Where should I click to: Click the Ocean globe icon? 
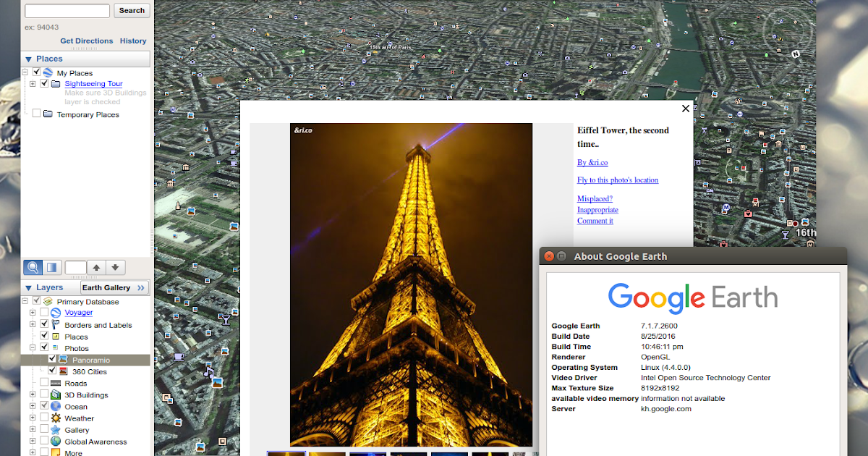tap(55, 406)
